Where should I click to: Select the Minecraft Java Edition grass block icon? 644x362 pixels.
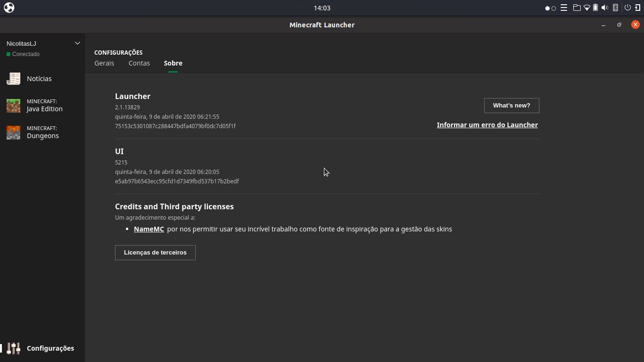pos(14,106)
